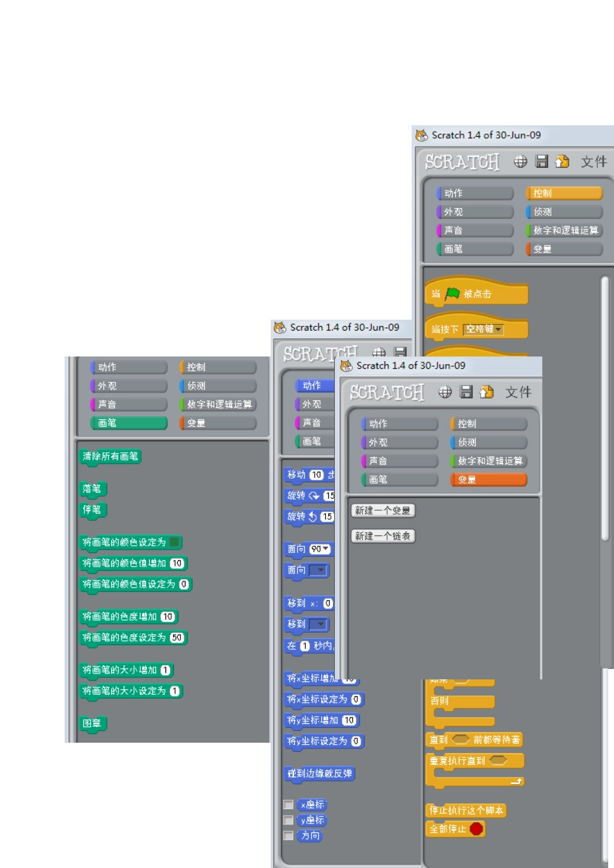This screenshot has width=614, height=868.
Task: Click 新建一个变量 button
Action: tap(383, 511)
